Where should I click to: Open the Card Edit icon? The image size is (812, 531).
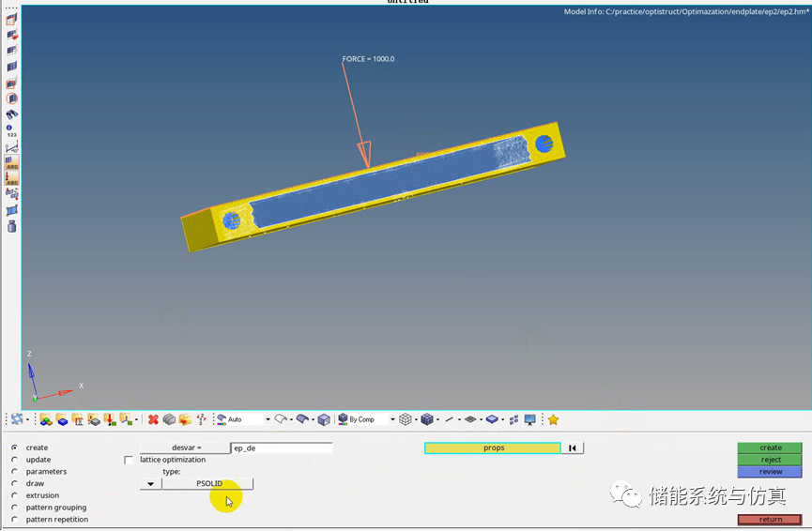point(169,419)
